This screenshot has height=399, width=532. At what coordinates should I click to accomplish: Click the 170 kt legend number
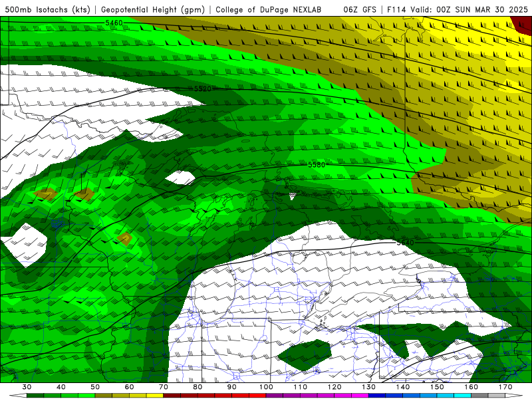[505, 387]
